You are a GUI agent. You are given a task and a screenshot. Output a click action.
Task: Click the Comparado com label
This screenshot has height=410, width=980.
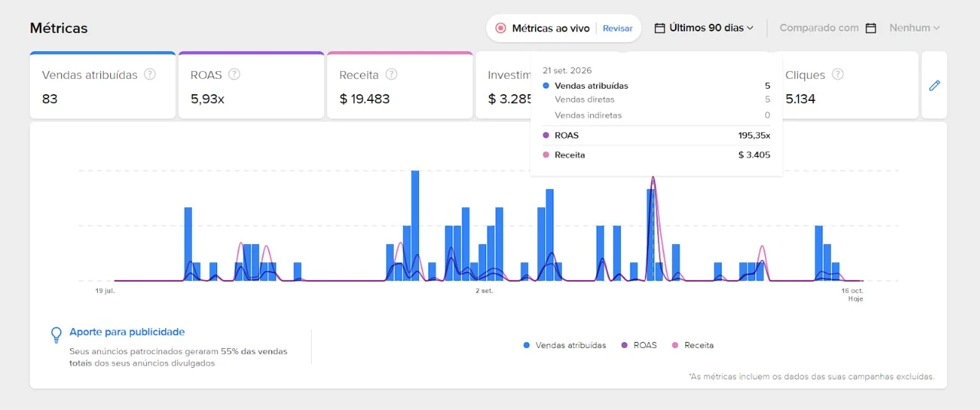(819, 28)
